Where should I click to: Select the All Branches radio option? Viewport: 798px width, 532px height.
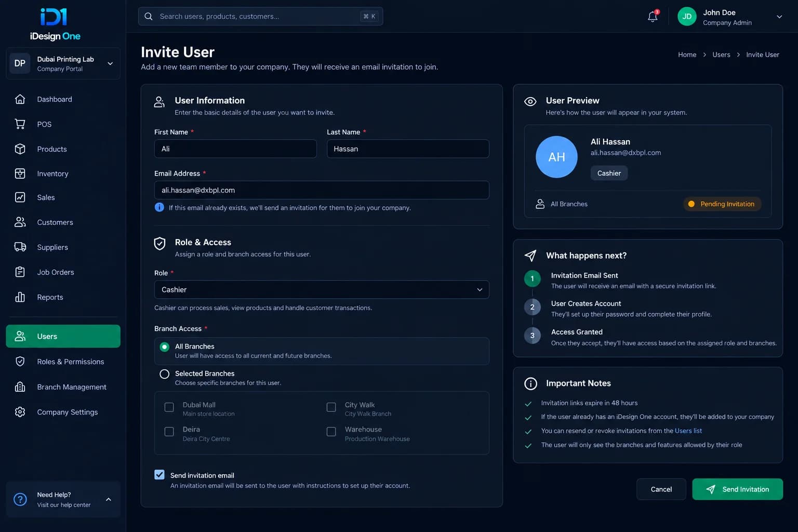tap(165, 347)
